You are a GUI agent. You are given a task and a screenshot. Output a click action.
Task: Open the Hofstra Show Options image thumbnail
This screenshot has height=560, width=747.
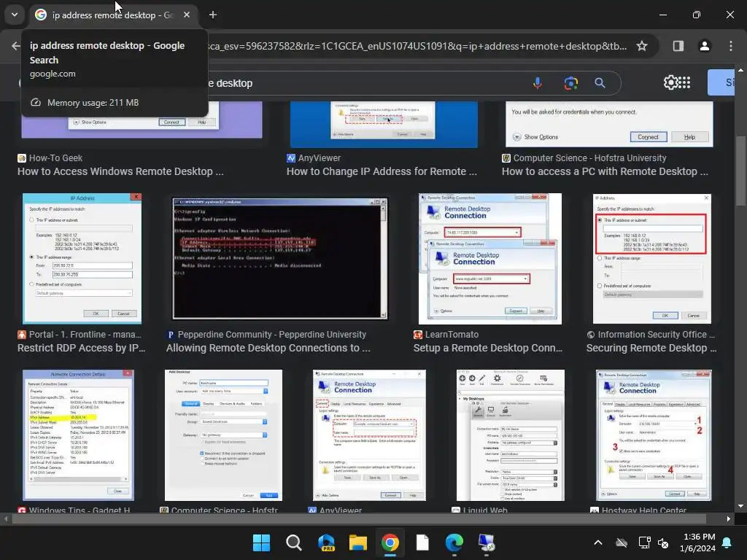(609, 124)
